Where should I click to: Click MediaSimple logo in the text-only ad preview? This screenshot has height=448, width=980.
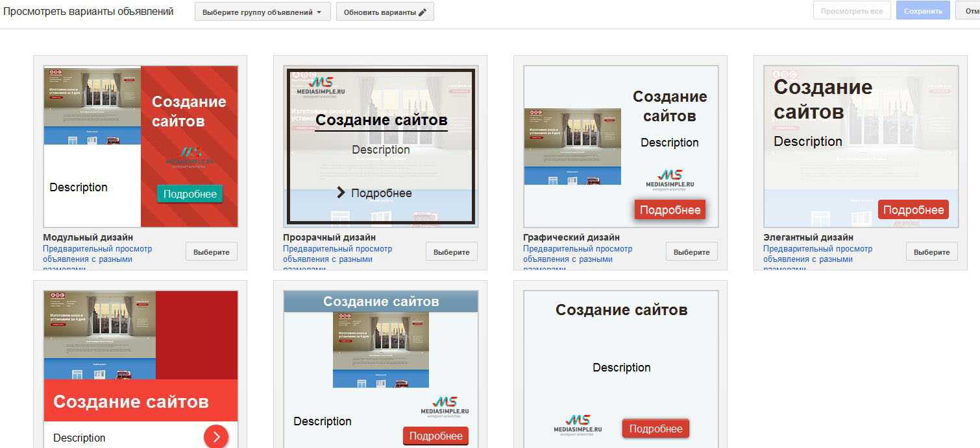pyautogui.click(x=578, y=424)
